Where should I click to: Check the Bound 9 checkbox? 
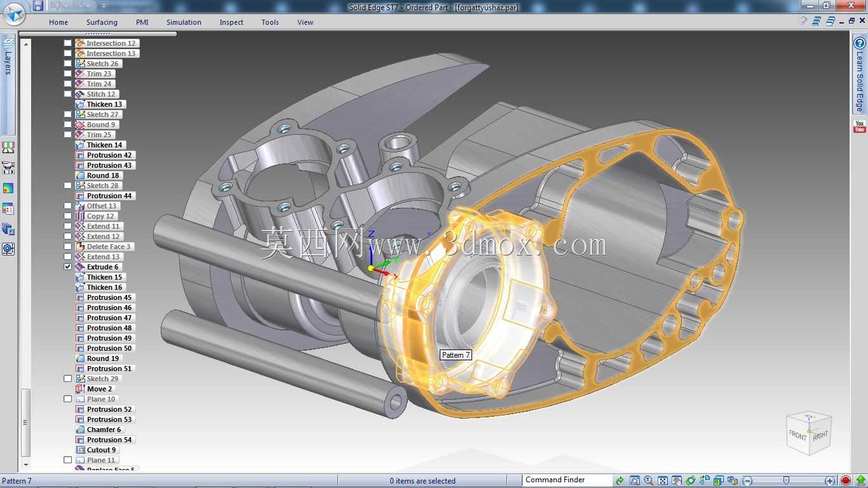point(68,125)
